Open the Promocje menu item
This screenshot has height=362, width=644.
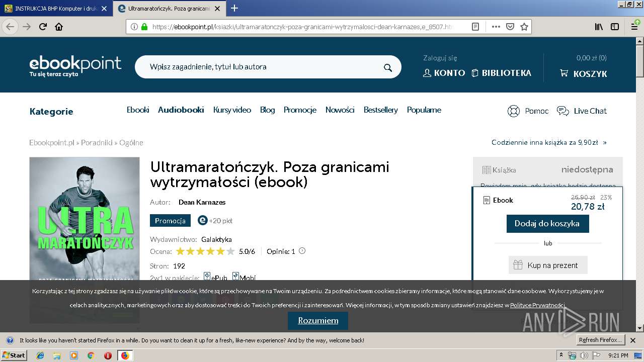(x=300, y=110)
